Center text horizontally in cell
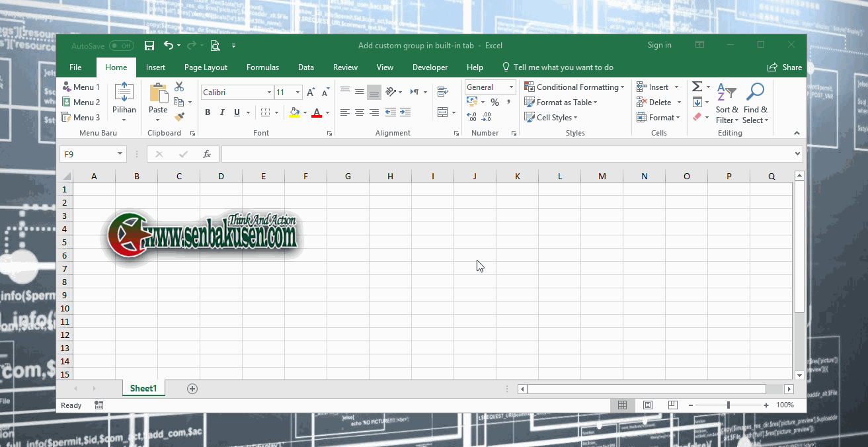This screenshot has height=447, width=868. (x=360, y=112)
